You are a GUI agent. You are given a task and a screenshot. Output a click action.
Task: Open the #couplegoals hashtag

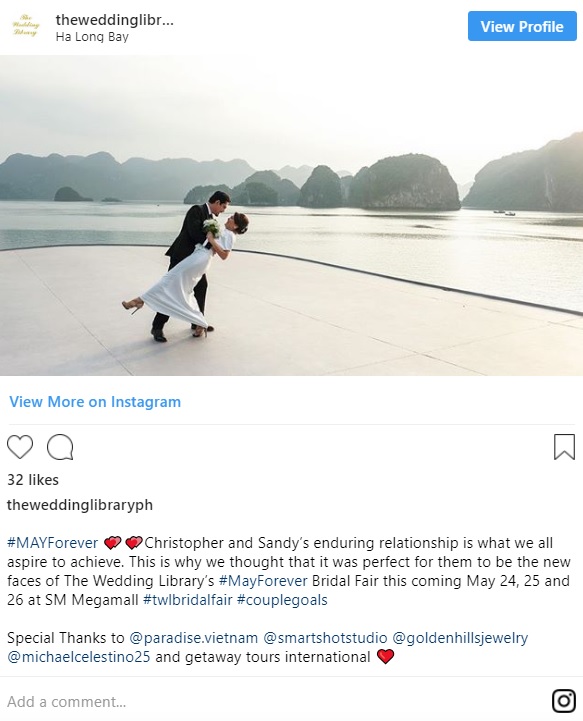(282, 600)
